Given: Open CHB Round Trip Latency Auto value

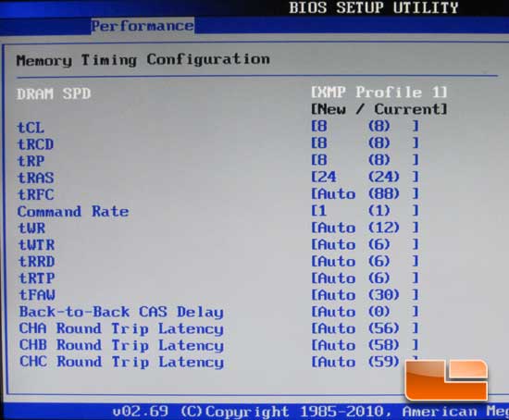Looking at the screenshot, I should (x=365, y=345).
